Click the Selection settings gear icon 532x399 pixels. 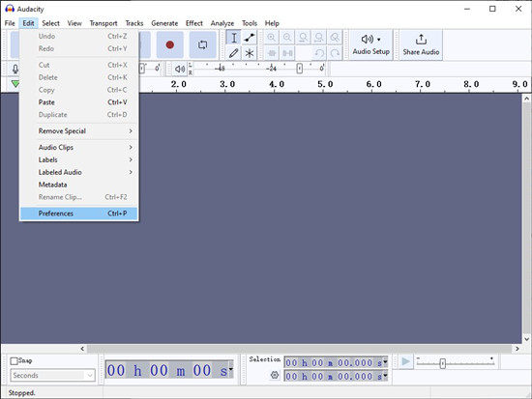275,375
